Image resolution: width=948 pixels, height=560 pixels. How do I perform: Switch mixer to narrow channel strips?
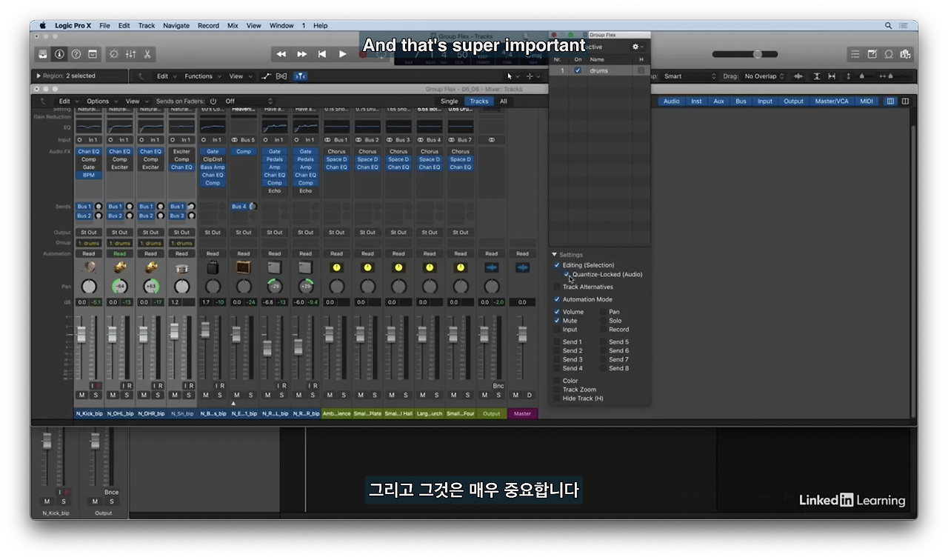coord(891,101)
